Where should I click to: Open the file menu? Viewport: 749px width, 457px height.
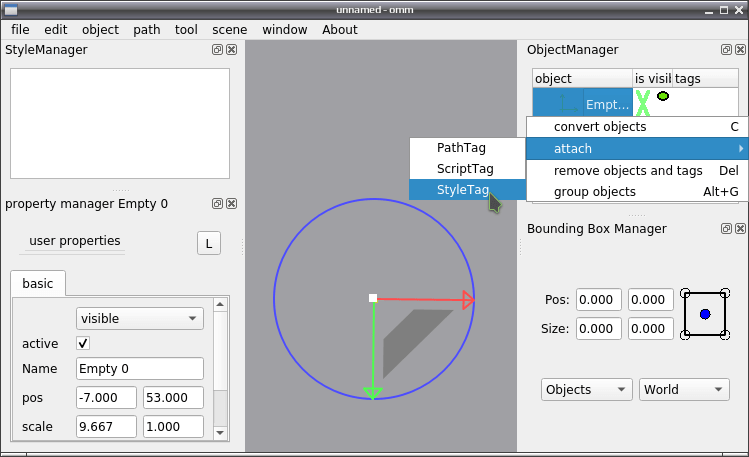pyautogui.click(x=20, y=30)
